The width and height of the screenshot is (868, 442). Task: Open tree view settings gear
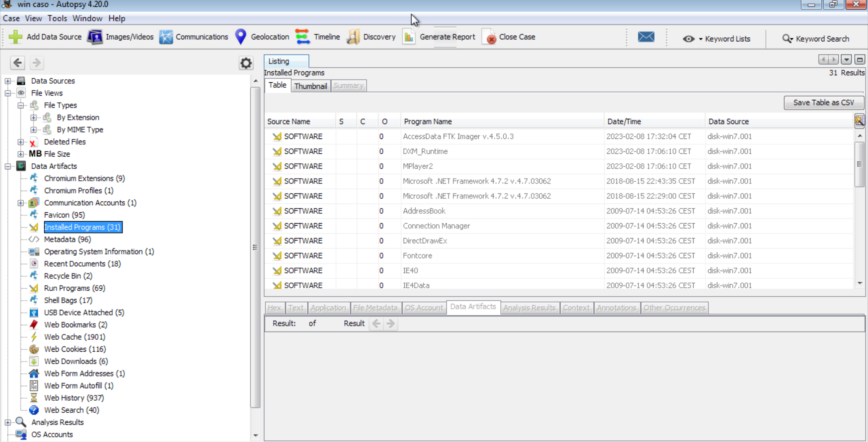246,63
